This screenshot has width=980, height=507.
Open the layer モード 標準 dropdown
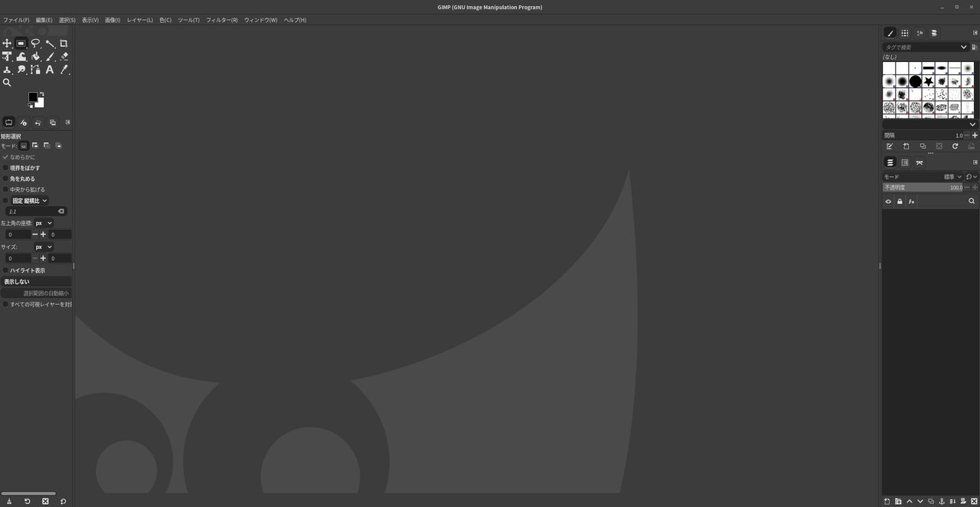(x=952, y=177)
